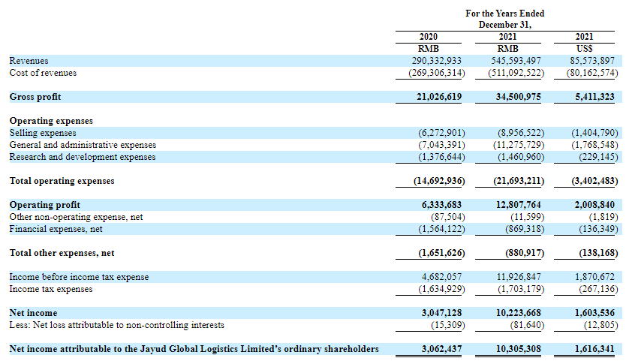Viewport: 629px width, 364px height.
Task: Select the Total other expenses, net heading
Action: click(x=62, y=253)
